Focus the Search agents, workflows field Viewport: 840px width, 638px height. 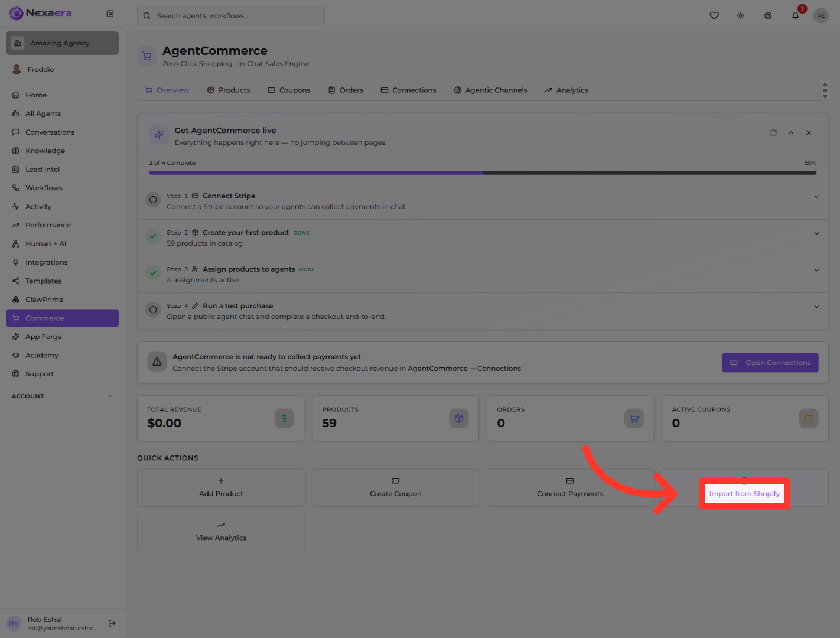coord(231,16)
